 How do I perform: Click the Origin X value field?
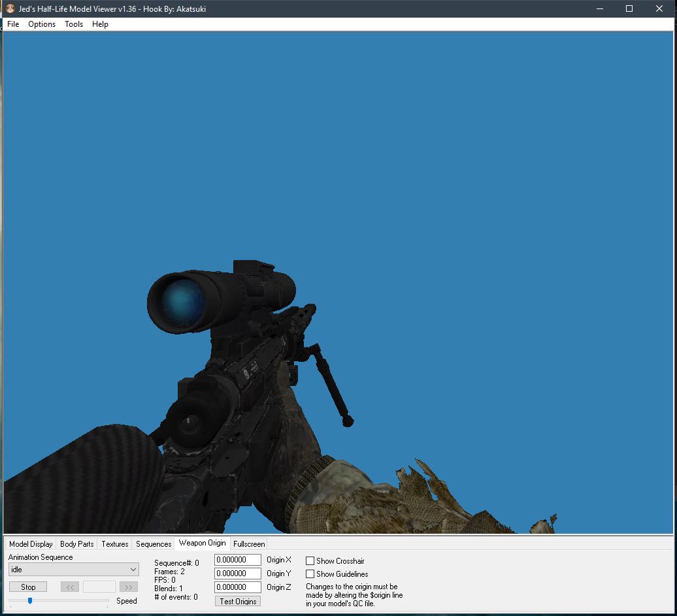(x=238, y=560)
